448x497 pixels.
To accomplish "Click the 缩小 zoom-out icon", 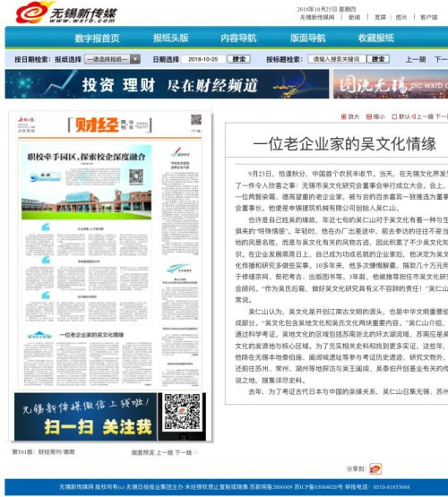I will [369, 116].
